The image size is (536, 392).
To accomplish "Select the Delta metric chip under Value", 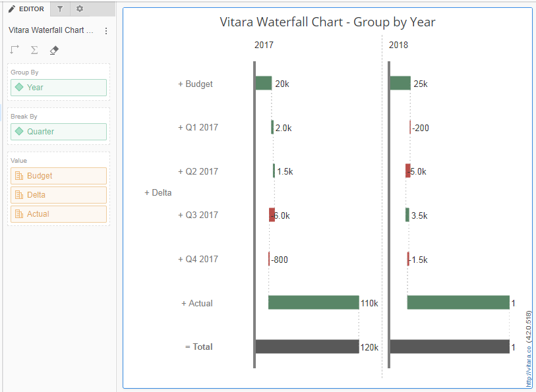I will (x=57, y=194).
